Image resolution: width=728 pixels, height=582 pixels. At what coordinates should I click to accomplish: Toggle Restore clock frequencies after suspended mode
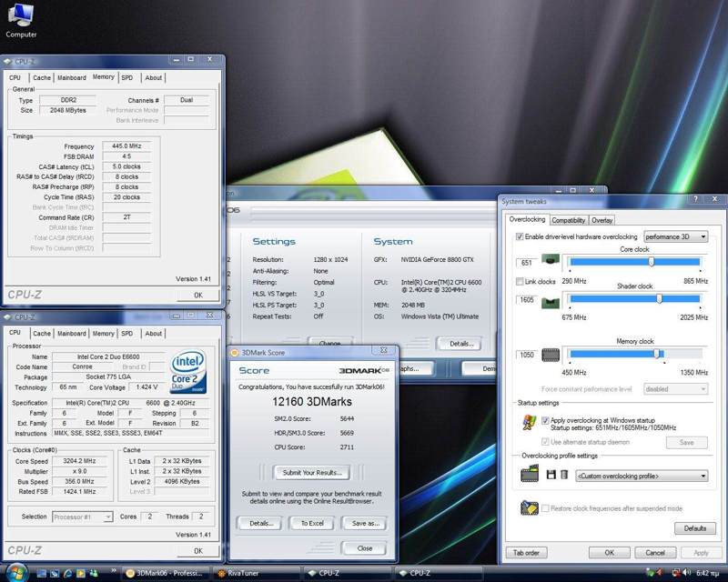coord(545,508)
